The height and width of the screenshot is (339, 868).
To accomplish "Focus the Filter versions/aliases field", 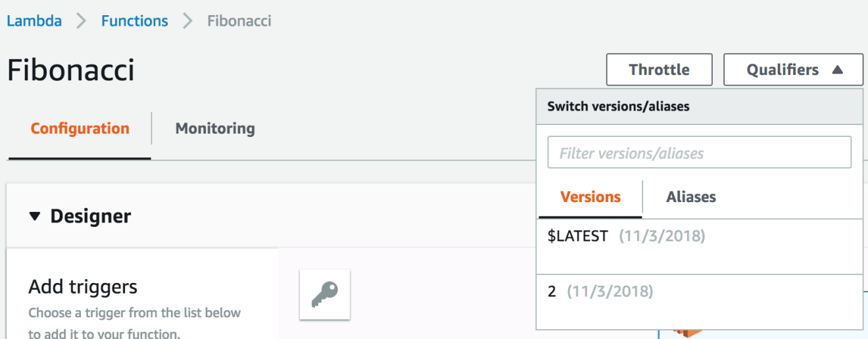I will pyautogui.click(x=699, y=153).
